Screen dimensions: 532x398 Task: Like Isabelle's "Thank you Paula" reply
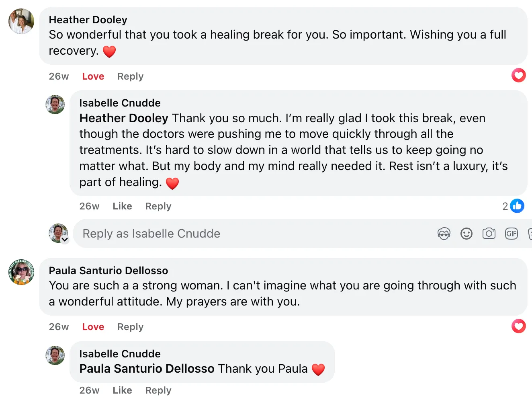[x=122, y=390]
